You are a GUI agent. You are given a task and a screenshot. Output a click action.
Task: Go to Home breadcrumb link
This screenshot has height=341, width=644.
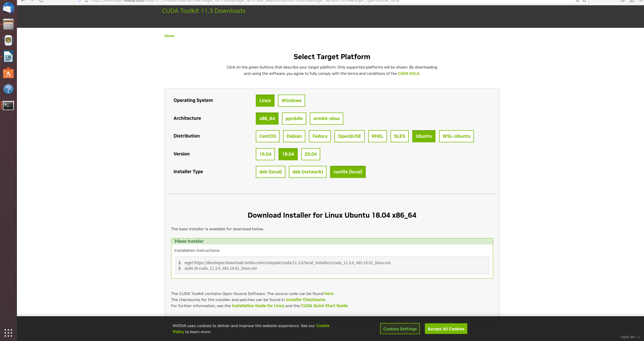(x=169, y=36)
